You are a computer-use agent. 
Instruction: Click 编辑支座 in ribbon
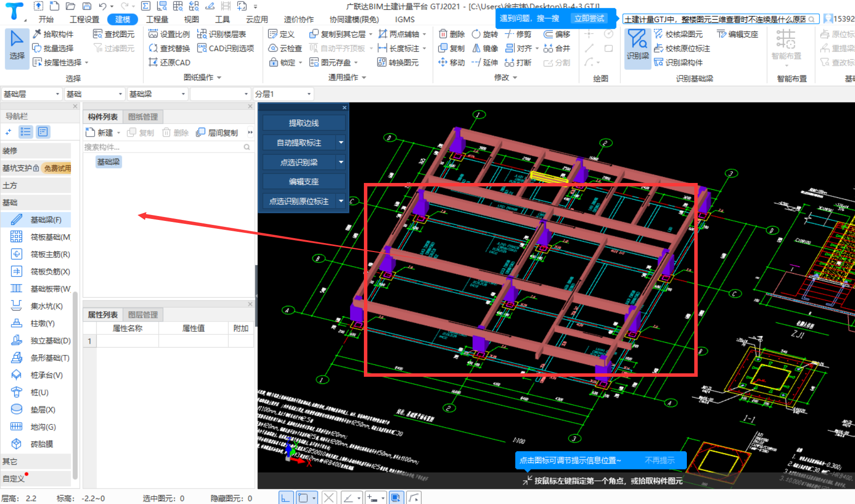pos(738,34)
